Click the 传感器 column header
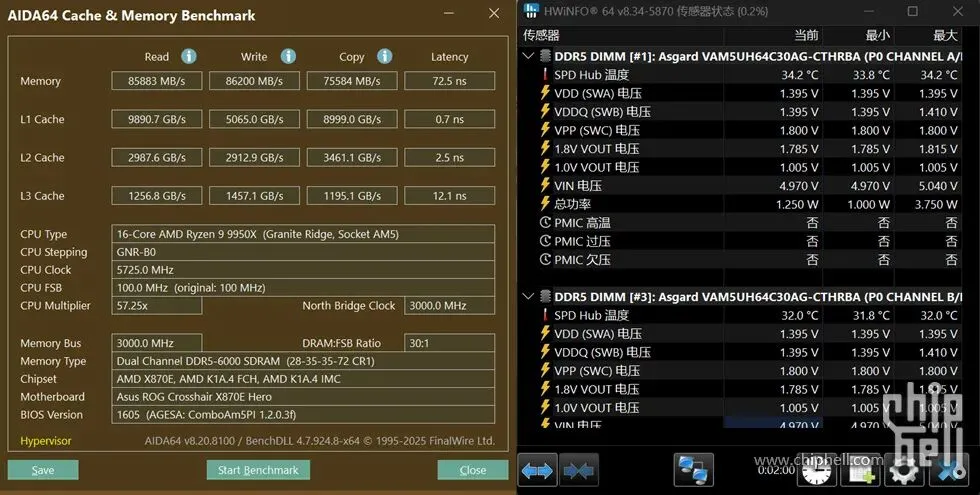Image resolution: width=980 pixels, height=495 pixels. pyautogui.click(x=541, y=35)
